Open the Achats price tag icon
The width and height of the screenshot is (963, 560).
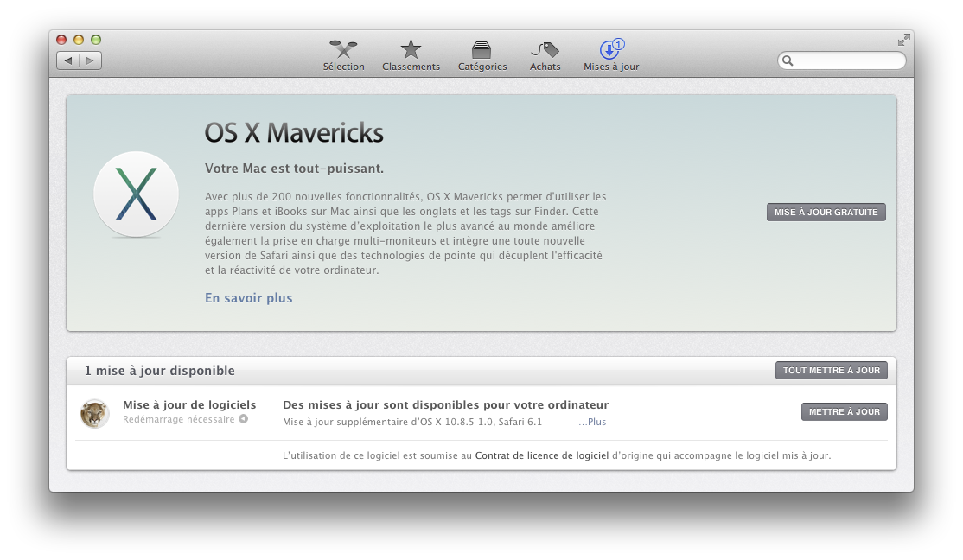(x=545, y=50)
